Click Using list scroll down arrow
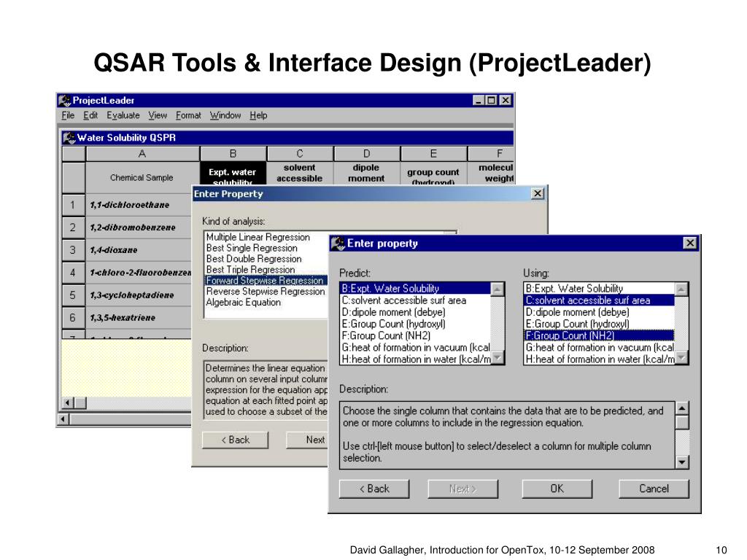 [x=681, y=357]
